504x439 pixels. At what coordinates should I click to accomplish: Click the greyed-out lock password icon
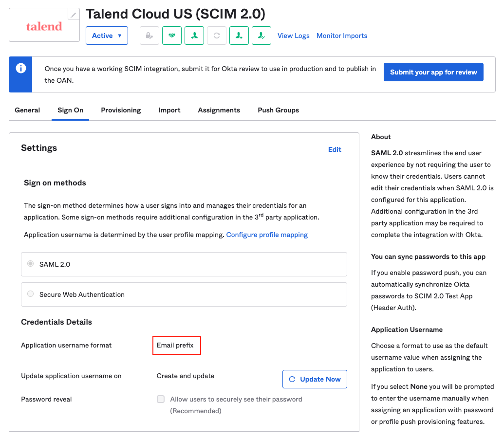click(149, 36)
